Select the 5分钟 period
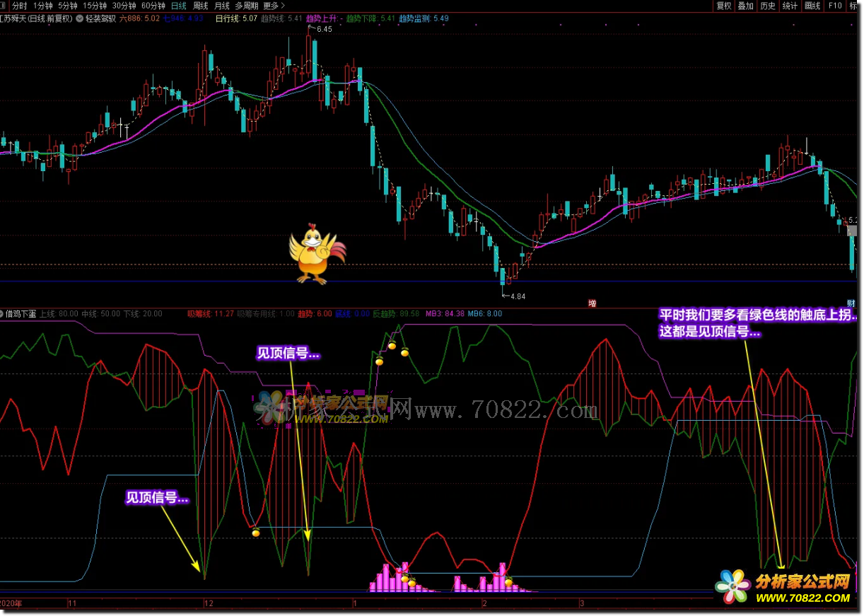Screen dimensions: 864x616 [x=68, y=6]
